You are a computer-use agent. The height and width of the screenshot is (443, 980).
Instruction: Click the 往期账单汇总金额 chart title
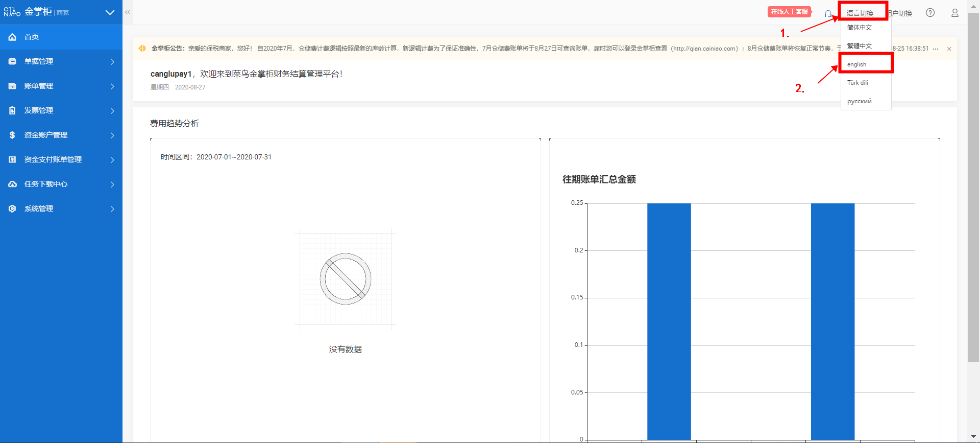tap(599, 179)
